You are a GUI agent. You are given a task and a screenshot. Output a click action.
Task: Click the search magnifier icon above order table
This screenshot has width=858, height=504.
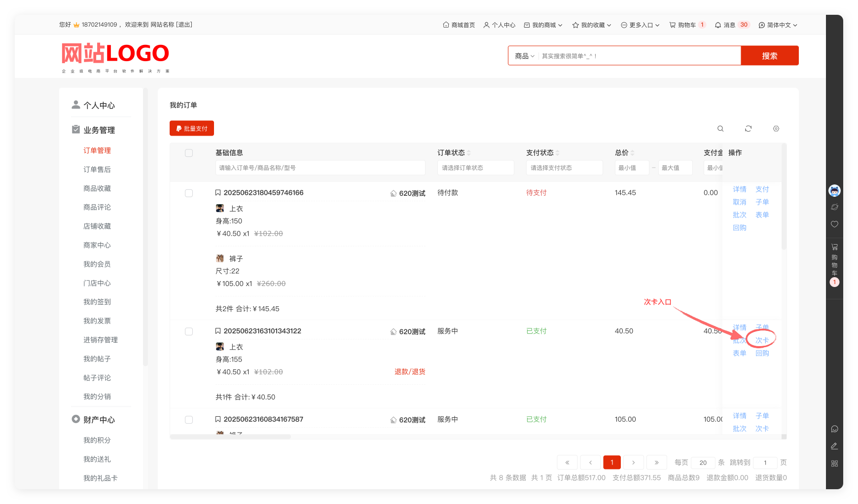720,129
